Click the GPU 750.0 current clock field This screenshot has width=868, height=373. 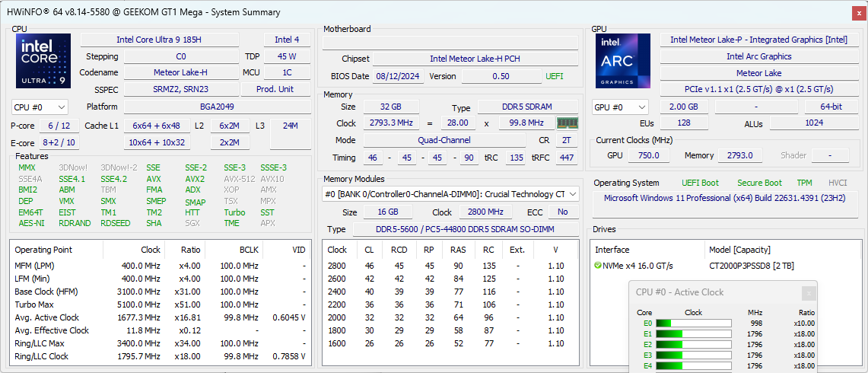[648, 156]
